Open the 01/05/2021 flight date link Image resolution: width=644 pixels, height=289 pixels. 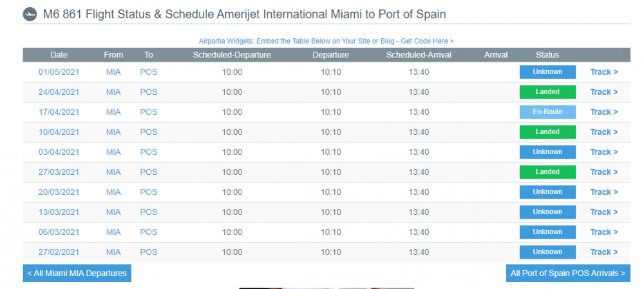(59, 72)
